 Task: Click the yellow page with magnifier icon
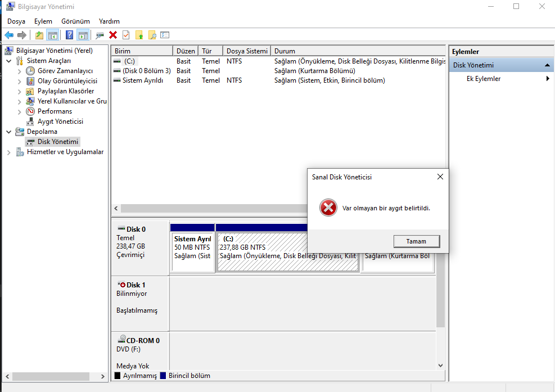pyautogui.click(x=152, y=35)
